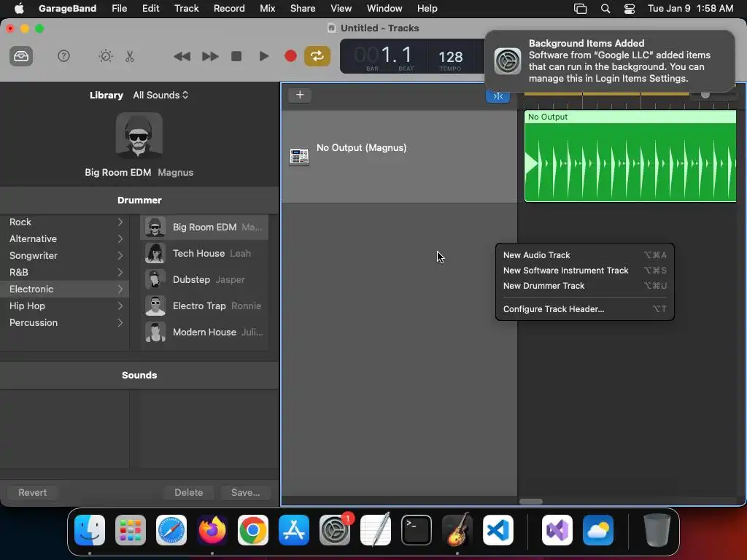Image resolution: width=747 pixels, height=560 pixels.
Task: Open the Track menu in menu bar
Action: tap(186, 9)
